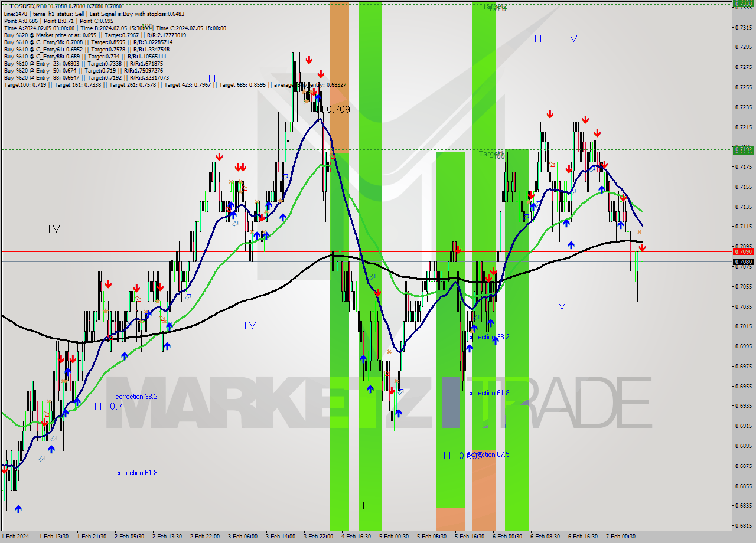Click the 0.7055 price axis label
Screen dimensions: 756x543
743,286
